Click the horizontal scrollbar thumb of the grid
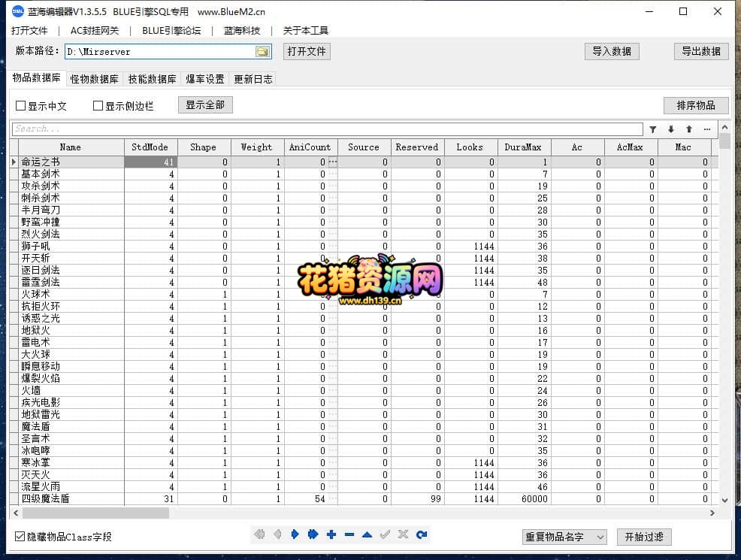Image resolution: width=741 pixels, height=560 pixels. click(95, 513)
